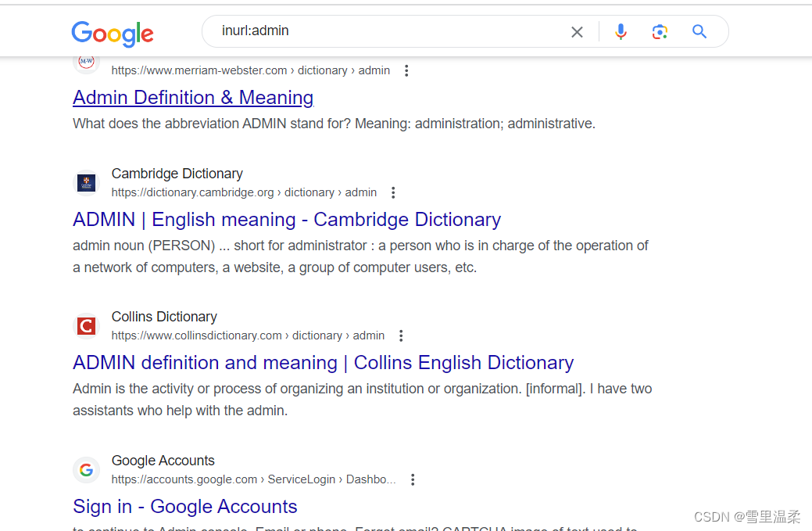Click the red Collins Dictionary favicon

click(86, 325)
